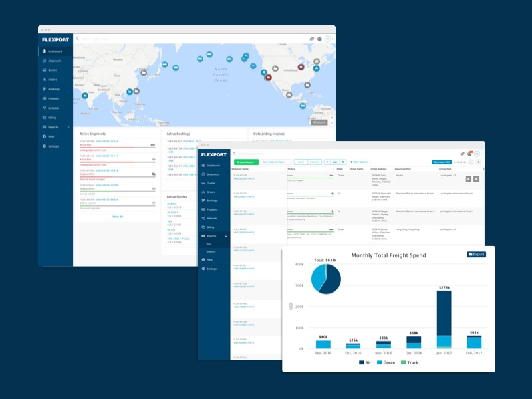Viewport: 532px width, 399px height.
Task: Open Orders in the back window sidebar
Action: [x=55, y=80]
